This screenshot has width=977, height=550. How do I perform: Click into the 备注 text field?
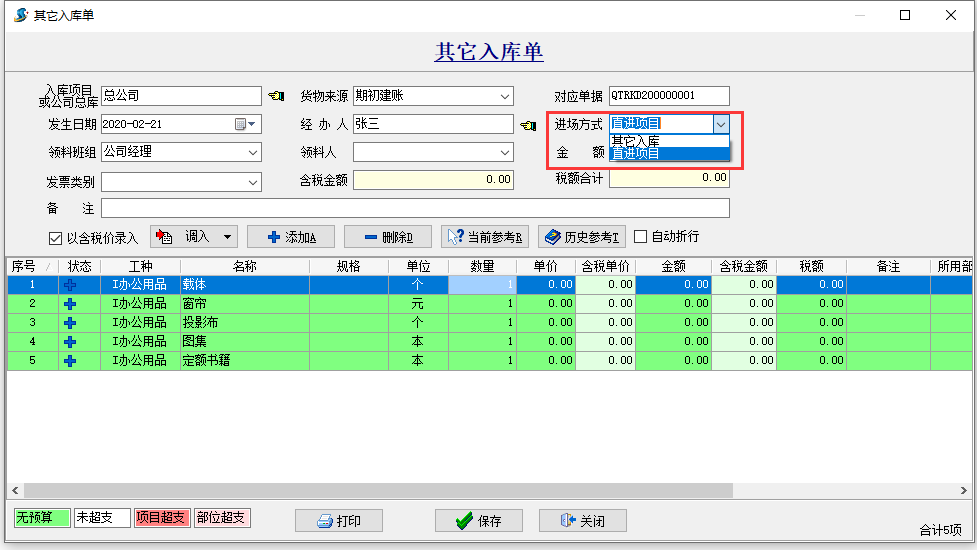[x=415, y=208]
